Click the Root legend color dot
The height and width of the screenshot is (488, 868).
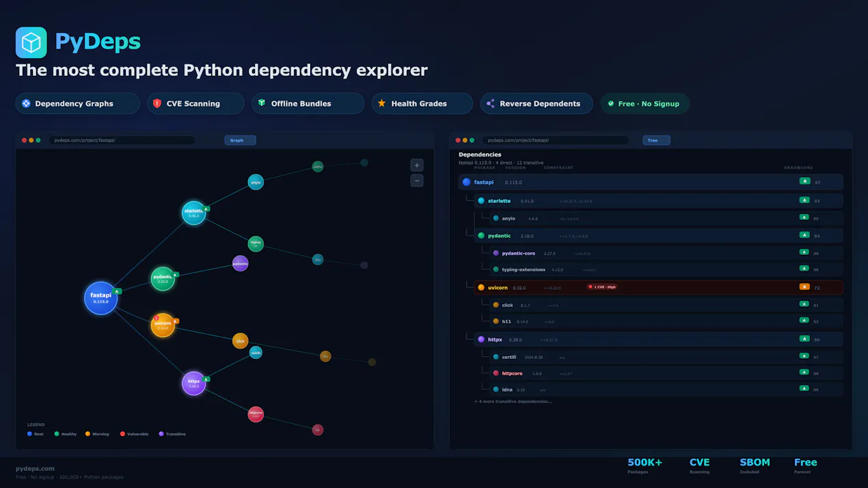[29, 433]
